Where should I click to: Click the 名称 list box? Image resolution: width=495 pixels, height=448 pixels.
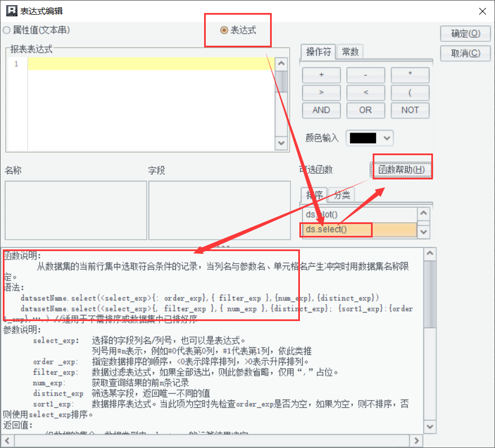pyautogui.click(x=76, y=210)
